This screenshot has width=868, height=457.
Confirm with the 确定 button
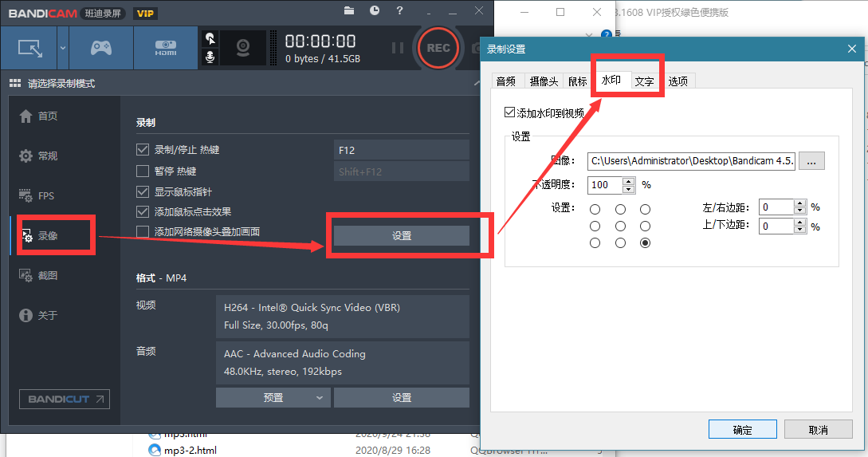pos(742,430)
